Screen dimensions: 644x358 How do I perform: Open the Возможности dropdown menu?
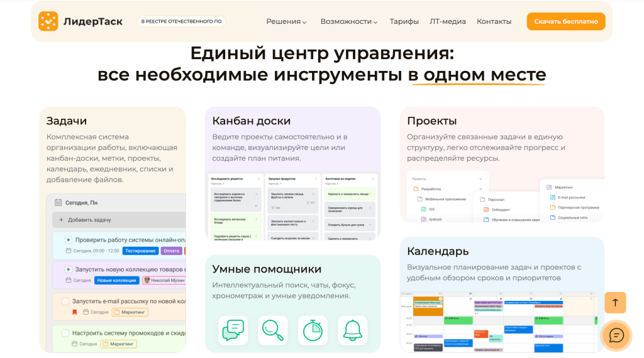click(348, 21)
